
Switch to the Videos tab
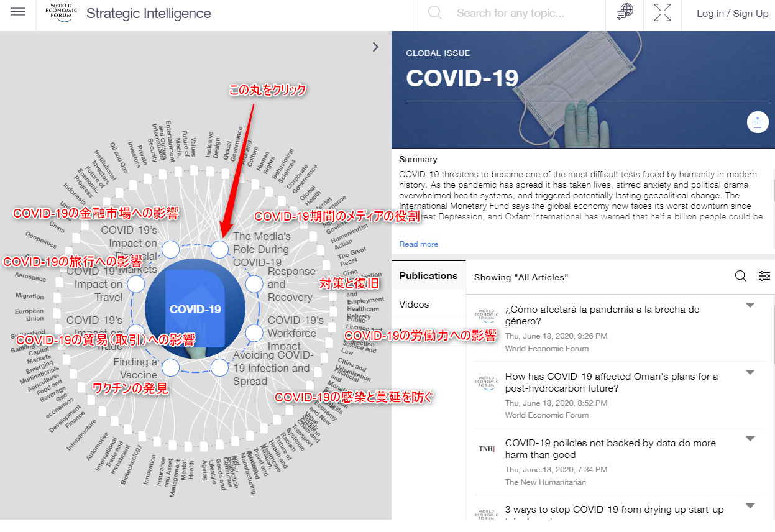pyautogui.click(x=415, y=305)
